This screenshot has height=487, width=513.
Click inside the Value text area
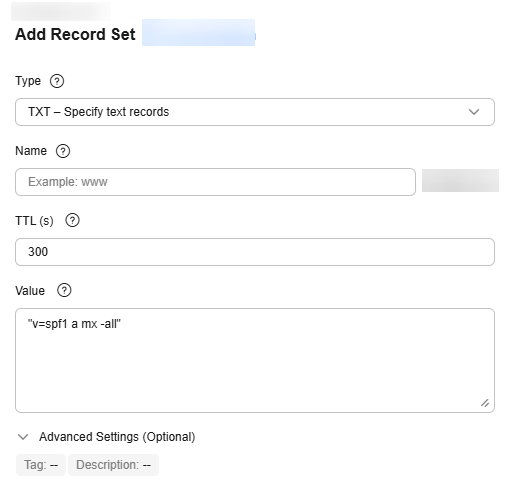pyautogui.click(x=255, y=360)
